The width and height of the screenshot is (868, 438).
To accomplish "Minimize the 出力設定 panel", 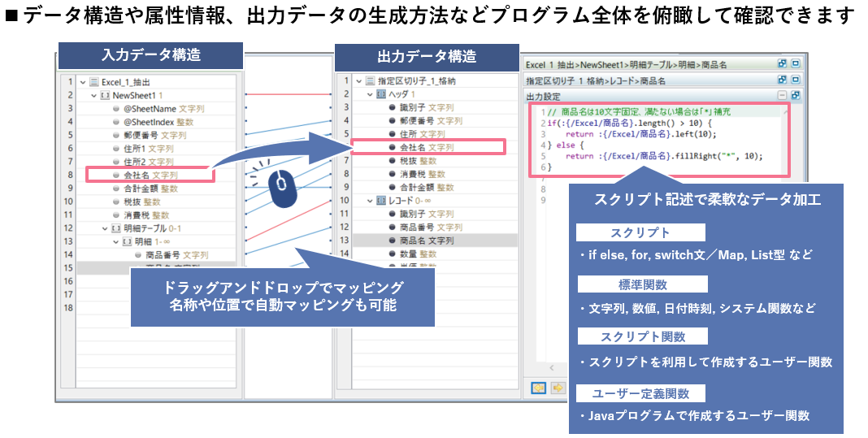I will 782,95.
